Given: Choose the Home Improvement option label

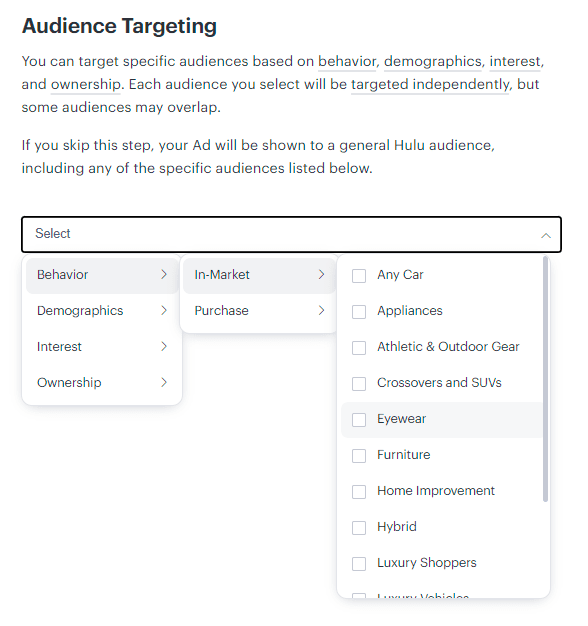Looking at the screenshot, I should 436,491.
